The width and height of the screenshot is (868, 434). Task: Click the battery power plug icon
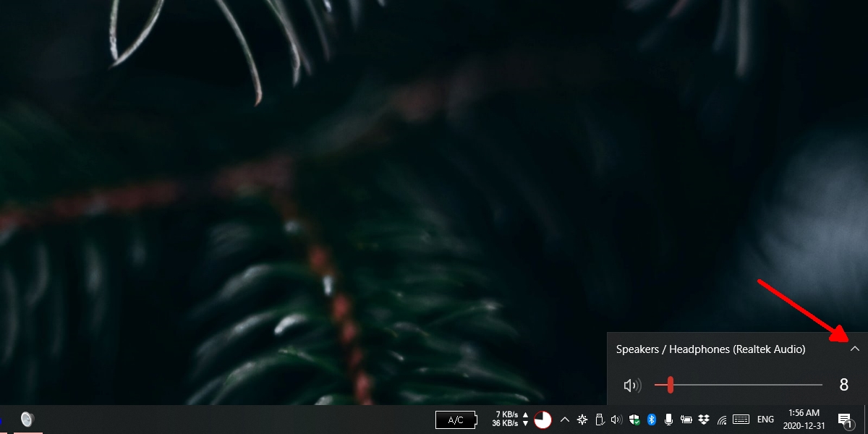tap(686, 420)
